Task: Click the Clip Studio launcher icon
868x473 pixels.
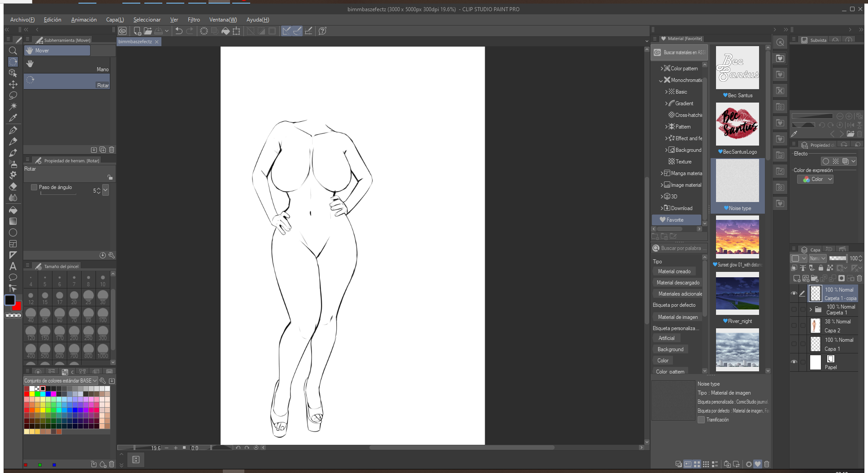Action: tap(122, 31)
